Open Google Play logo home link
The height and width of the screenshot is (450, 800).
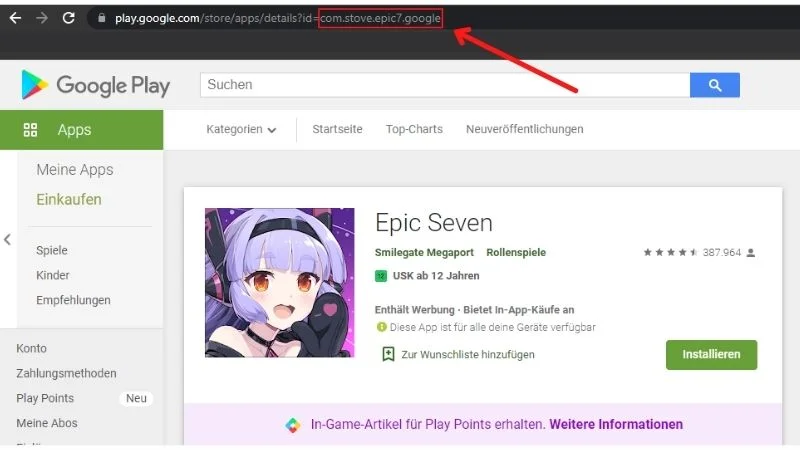96,85
